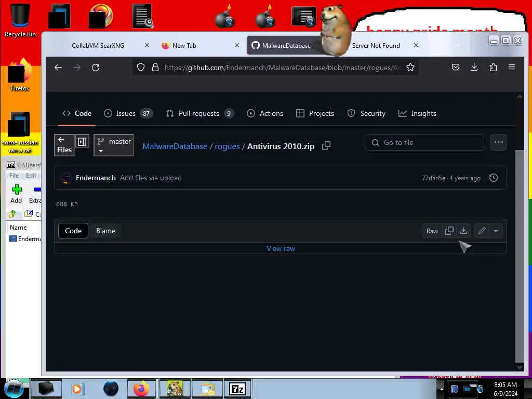The height and width of the screenshot is (399, 532).
Task: Click the Endermanch author link
Action: pyautogui.click(x=96, y=178)
